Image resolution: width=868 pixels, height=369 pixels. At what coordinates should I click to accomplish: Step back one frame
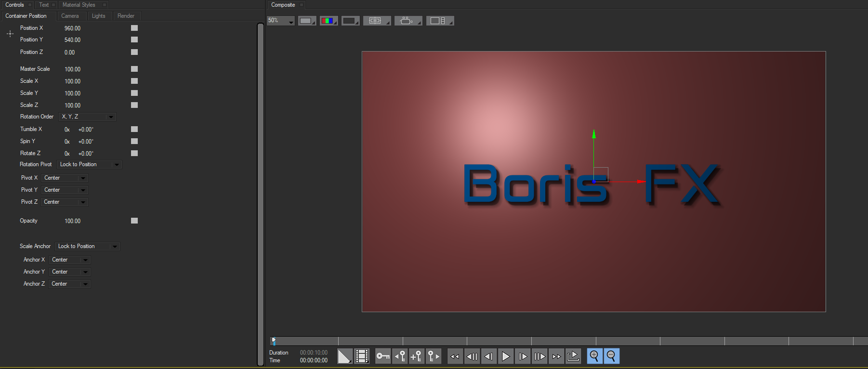489,356
